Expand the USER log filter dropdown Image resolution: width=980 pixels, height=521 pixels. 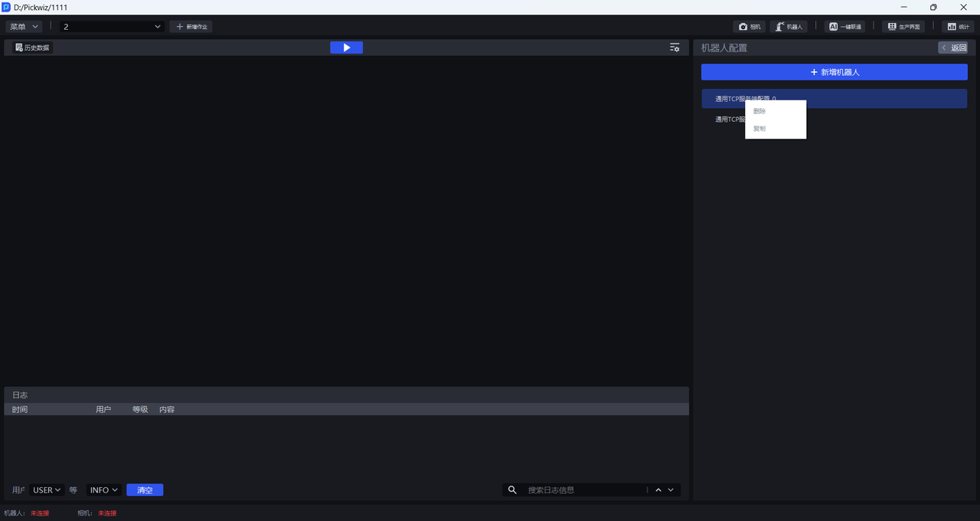(47, 490)
